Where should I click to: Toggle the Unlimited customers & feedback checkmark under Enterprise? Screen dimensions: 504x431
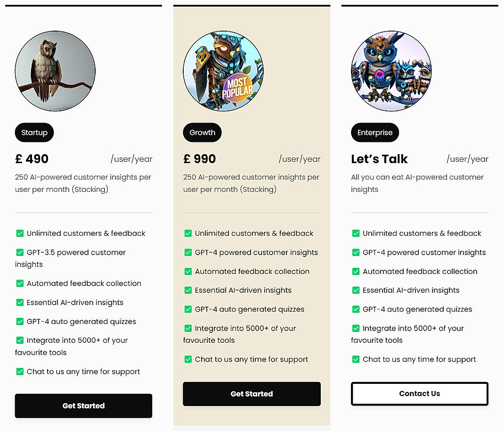356,233
